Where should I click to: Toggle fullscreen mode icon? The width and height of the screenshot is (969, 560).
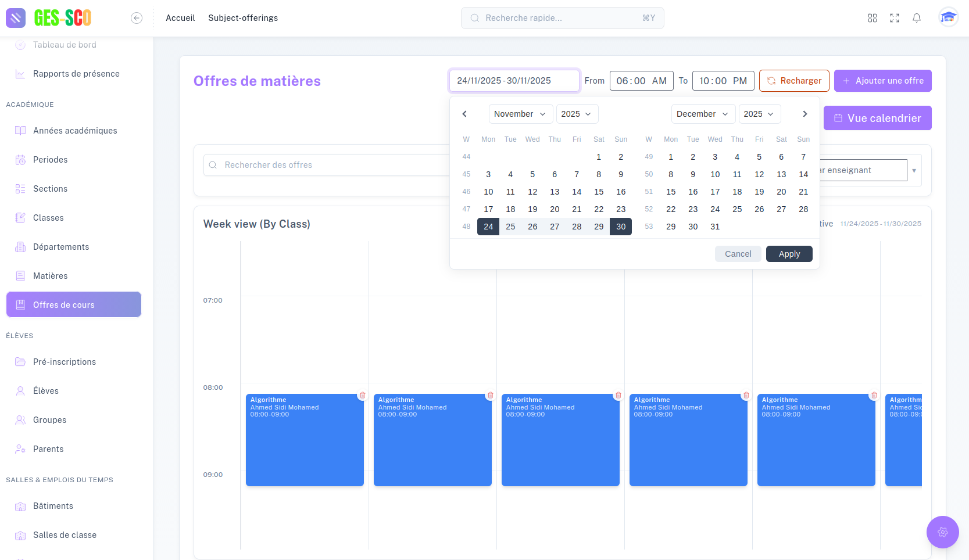click(895, 18)
